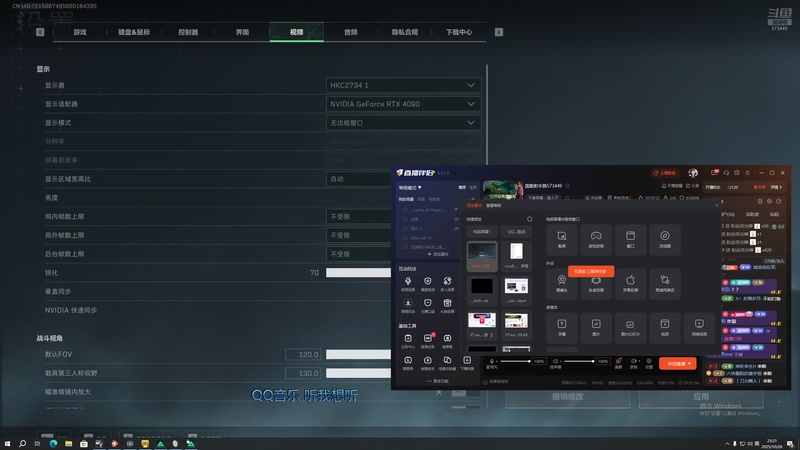The image size is (800, 450).
Task: Open the 直播工具 icon with red badge
Action: (x=428, y=340)
